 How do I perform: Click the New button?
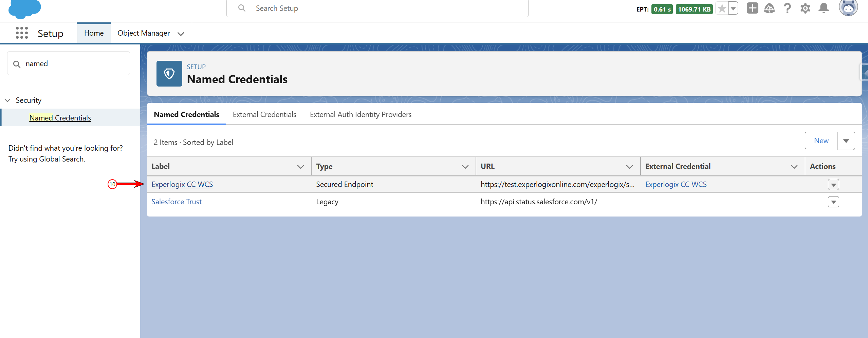pyautogui.click(x=821, y=141)
